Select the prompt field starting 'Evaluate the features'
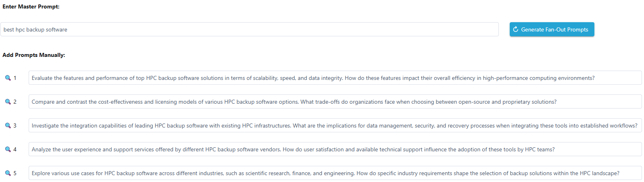This screenshot has width=644, height=182. click(335, 78)
